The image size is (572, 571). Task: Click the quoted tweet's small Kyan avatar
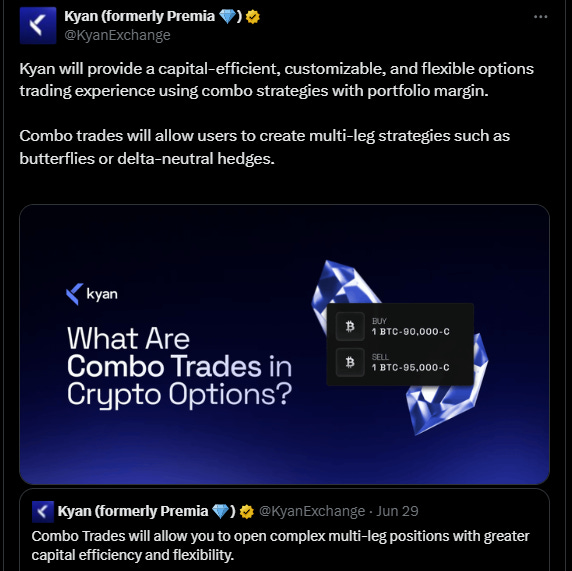(43, 512)
